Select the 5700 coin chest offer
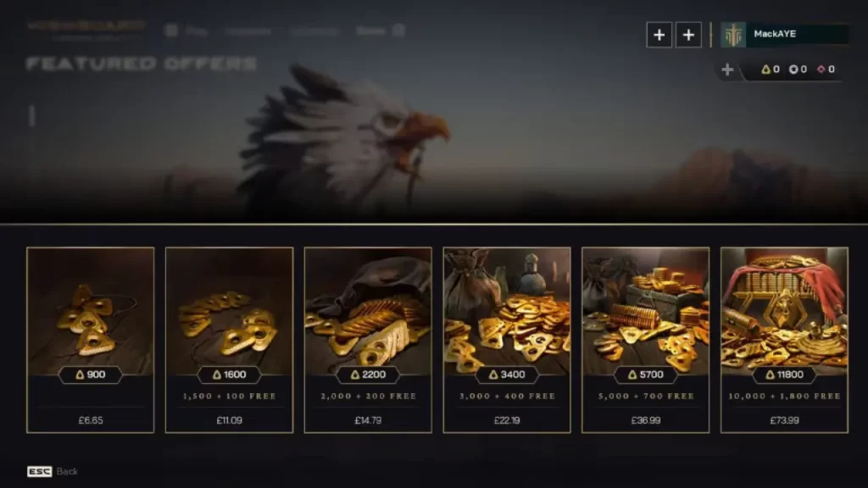This screenshot has width=868, height=488. coord(645,340)
